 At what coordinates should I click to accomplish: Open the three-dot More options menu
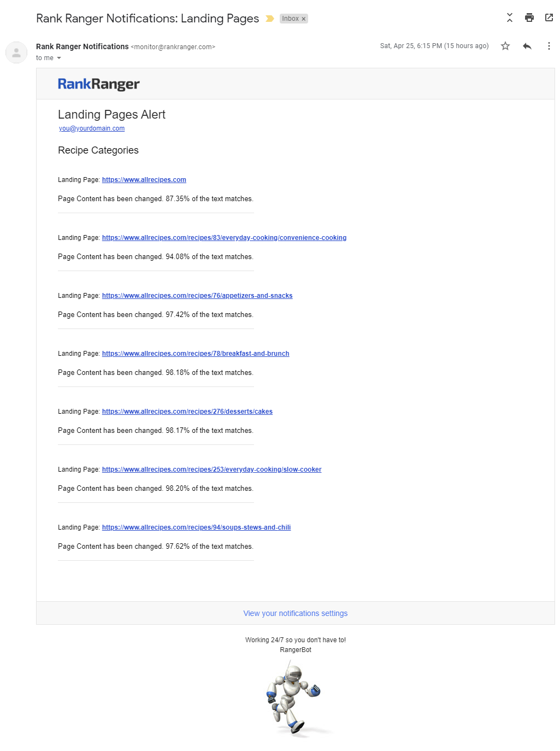coord(549,46)
